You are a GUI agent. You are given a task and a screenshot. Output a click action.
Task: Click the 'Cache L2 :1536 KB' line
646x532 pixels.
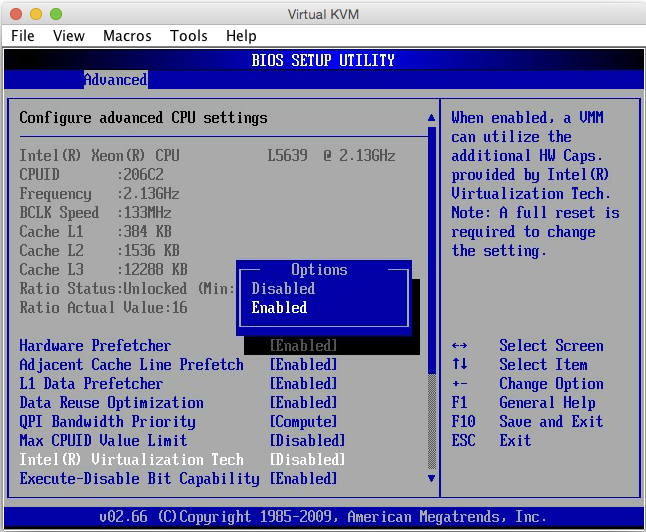99,251
